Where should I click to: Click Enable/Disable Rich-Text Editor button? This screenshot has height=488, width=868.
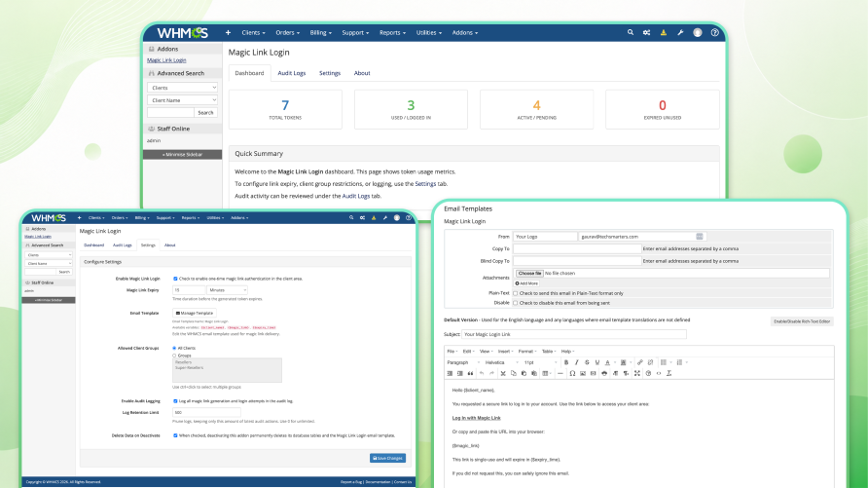click(x=802, y=321)
